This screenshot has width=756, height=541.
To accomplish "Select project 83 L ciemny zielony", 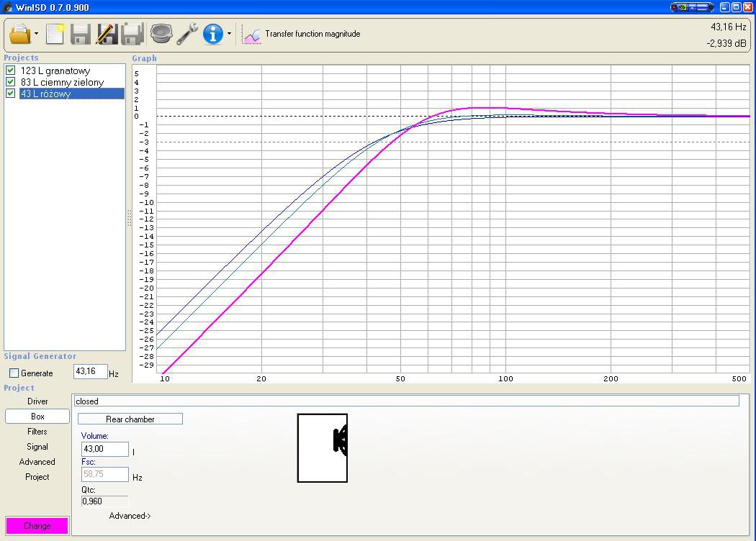I will coord(62,83).
